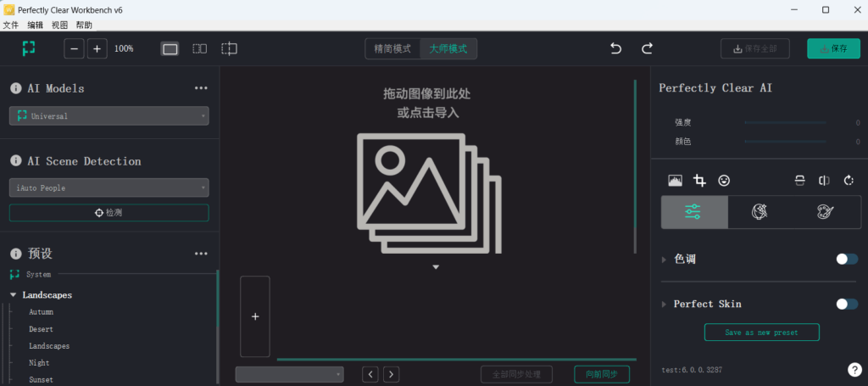Adjust the 颜色 slider
868x386 pixels.
pos(785,142)
